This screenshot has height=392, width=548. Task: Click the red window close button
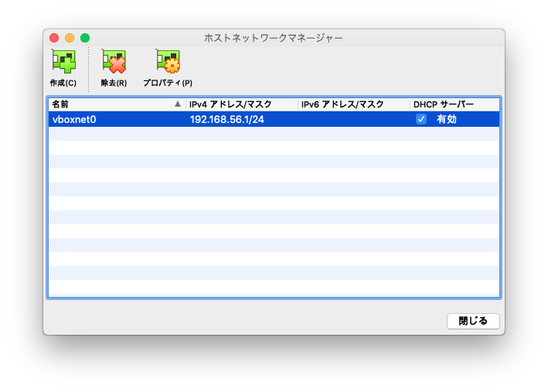54,37
